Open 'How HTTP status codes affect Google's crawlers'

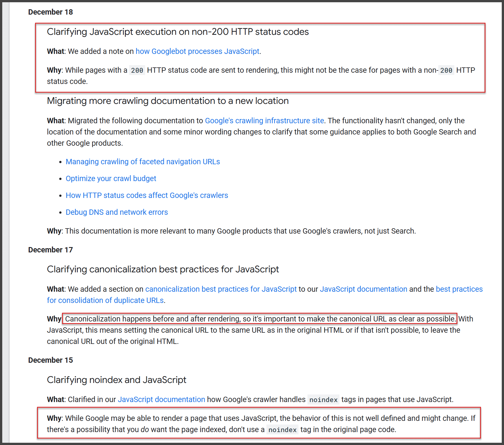tap(147, 195)
